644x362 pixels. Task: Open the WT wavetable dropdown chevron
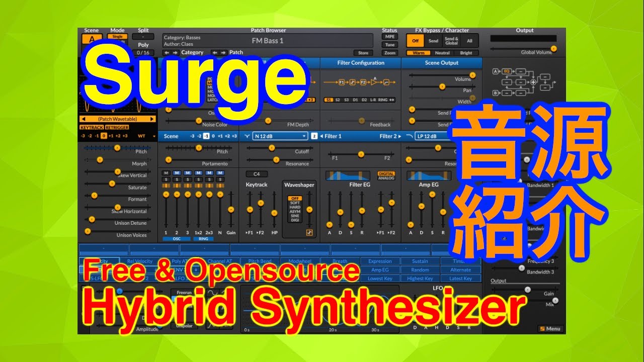tap(154, 136)
